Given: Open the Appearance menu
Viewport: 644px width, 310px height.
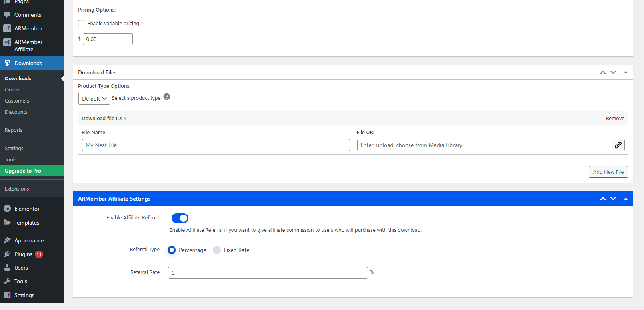Looking at the screenshot, I should (32, 240).
